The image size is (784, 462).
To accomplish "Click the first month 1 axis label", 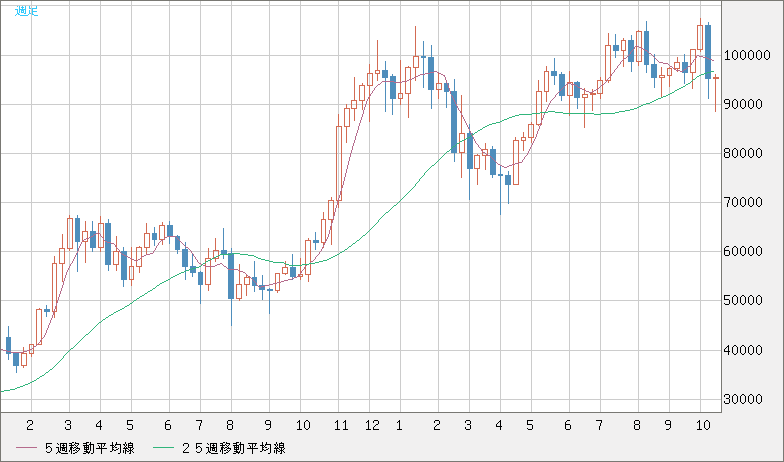I will pos(399,424).
